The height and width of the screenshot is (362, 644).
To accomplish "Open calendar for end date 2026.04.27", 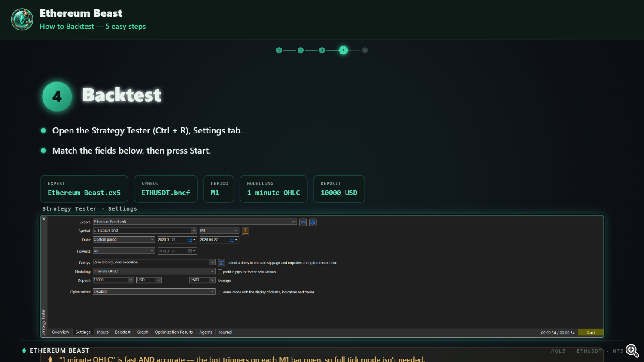I will click(234, 240).
